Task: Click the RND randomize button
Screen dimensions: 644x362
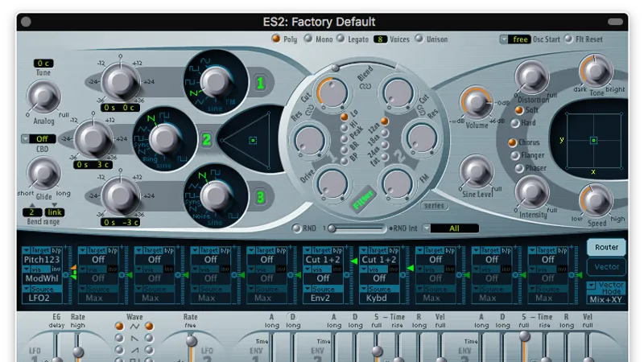Action: pyautogui.click(x=296, y=228)
